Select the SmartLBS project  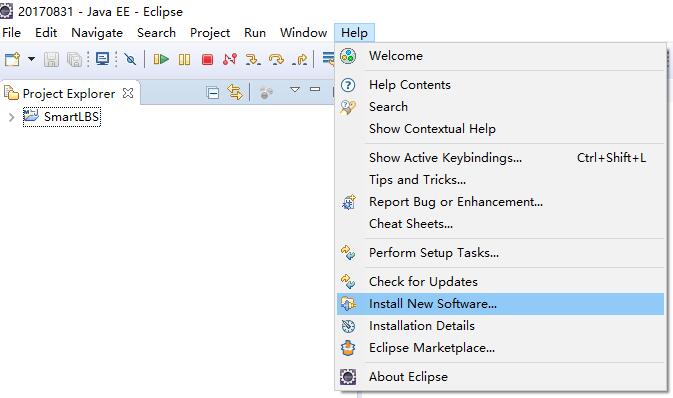tap(62, 117)
